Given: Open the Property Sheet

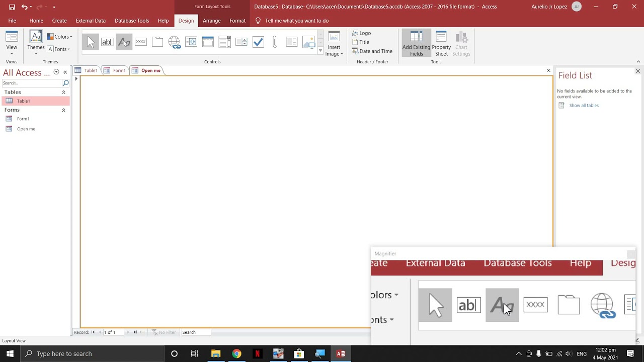Looking at the screenshot, I should click(441, 44).
